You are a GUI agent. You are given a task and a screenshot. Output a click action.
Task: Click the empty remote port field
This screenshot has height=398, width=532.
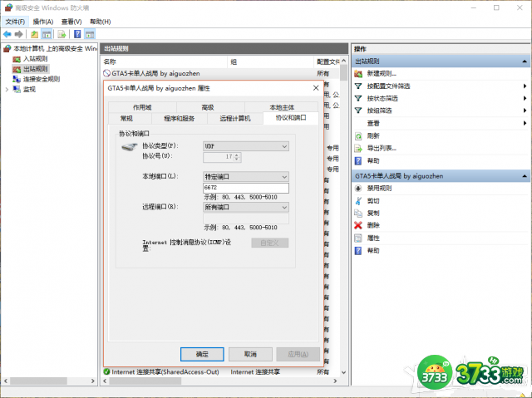tap(246, 219)
